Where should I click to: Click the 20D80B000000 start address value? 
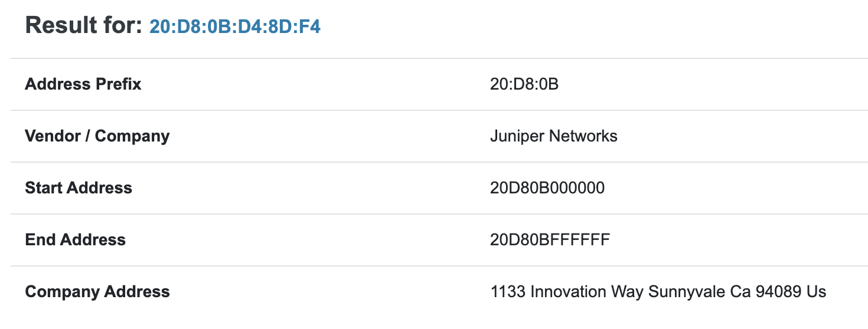point(547,188)
